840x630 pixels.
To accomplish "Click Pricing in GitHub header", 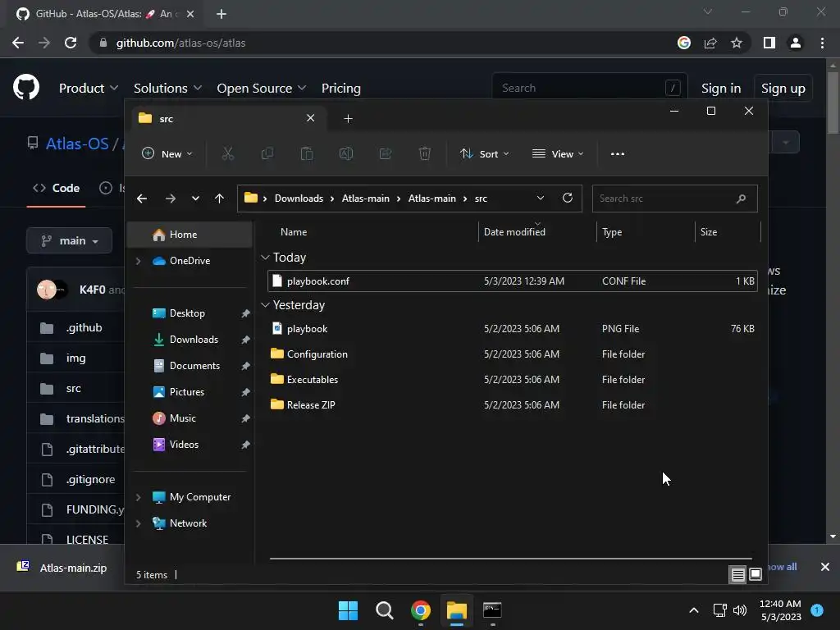I will point(341,89).
